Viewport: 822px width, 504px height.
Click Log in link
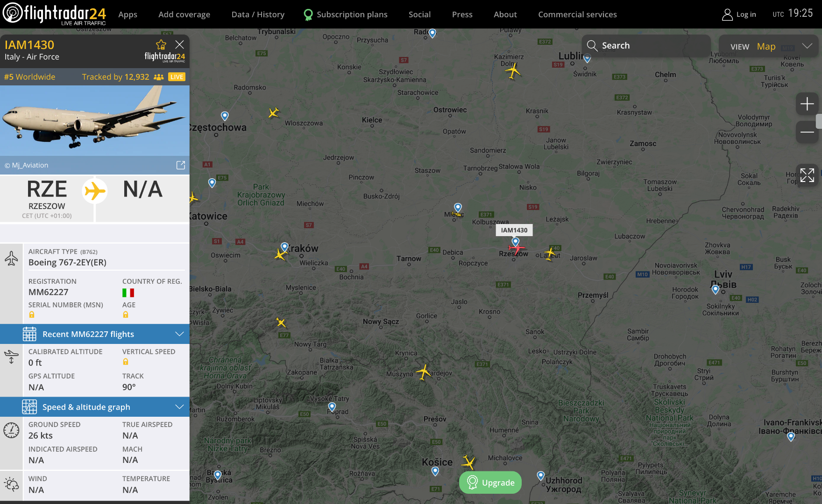pyautogui.click(x=739, y=14)
